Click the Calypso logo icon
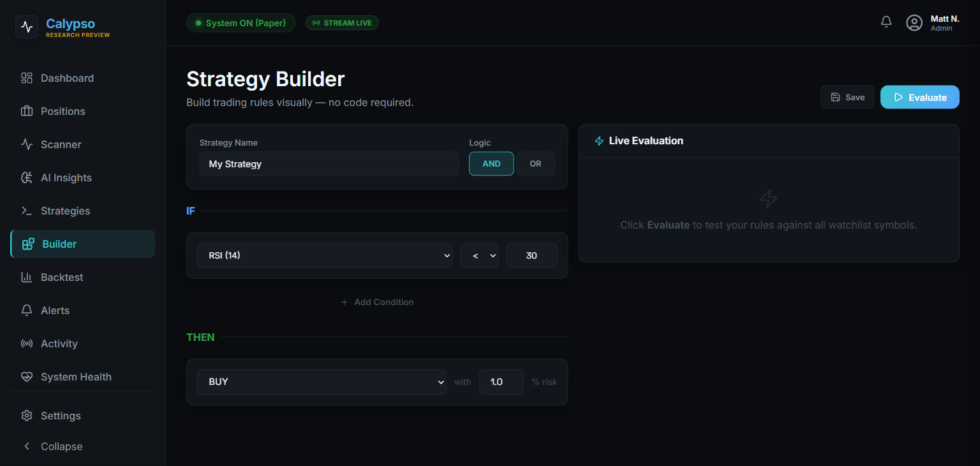This screenshot has width=980, height=466. tap(26, 27)
